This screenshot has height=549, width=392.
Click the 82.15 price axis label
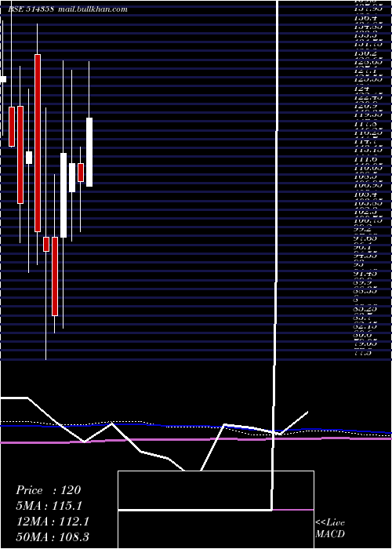click(x=366, y=326)
